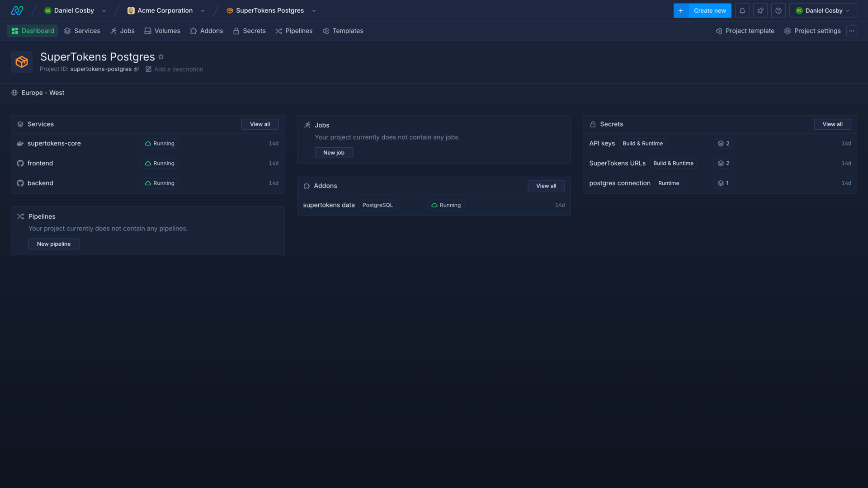Copy the project ID supertokens-postgres
This screenshot has width=868, height=488.
click(136, 69)
